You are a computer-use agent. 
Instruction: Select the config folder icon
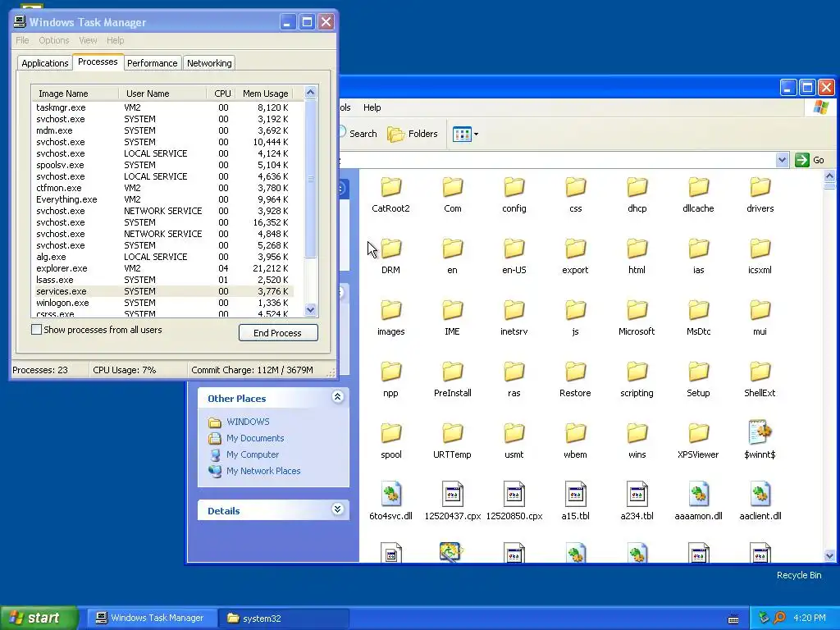coord(514,188)
